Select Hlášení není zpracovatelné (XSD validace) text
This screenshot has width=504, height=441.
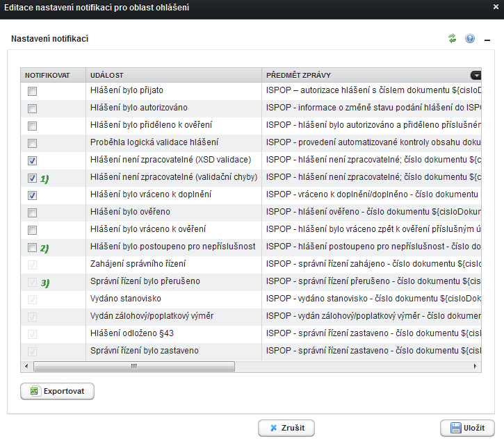coord(171,160)
